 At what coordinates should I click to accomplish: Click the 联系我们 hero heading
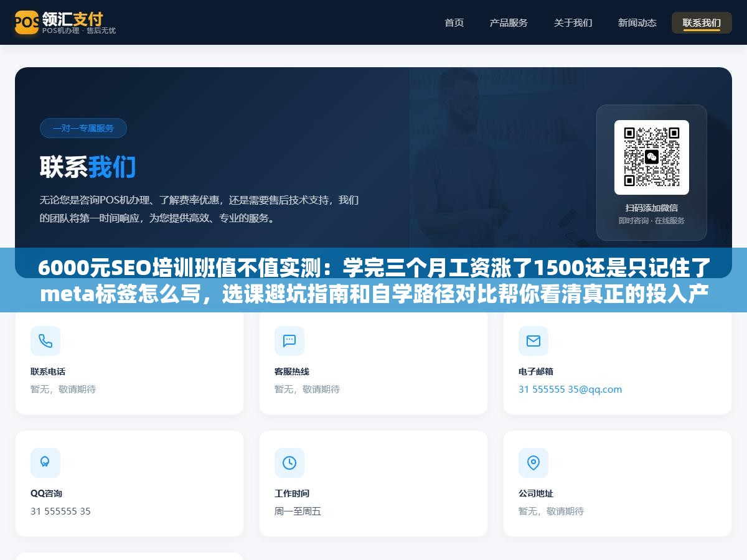[x=88, y=167]
